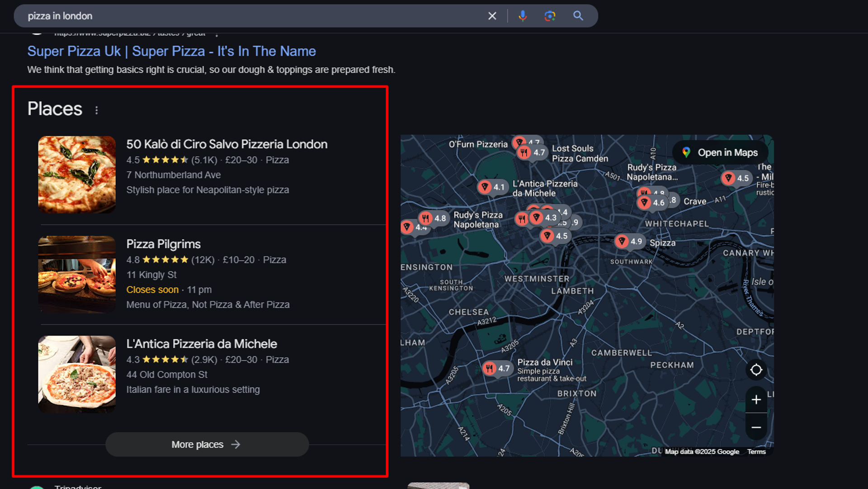Viewport: 868px width, 489px height.
Task: Click the Pizza Pilgrims photo thumbnail
Action: [x=77, y=275]
